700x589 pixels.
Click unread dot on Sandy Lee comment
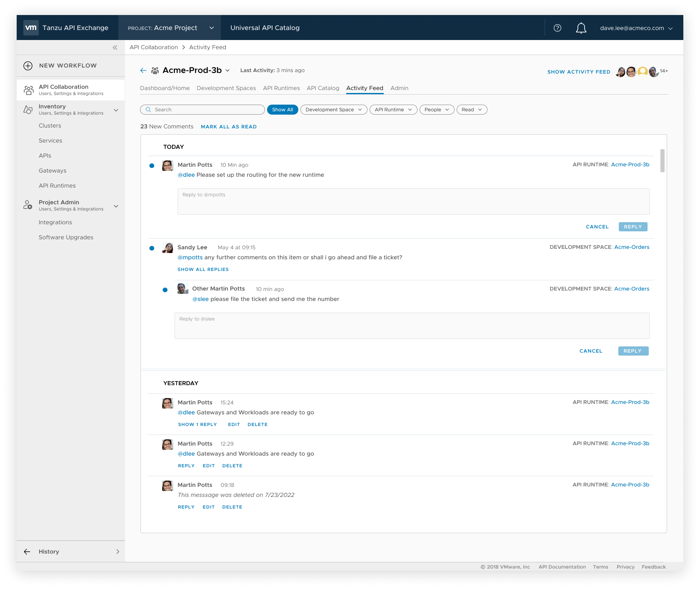[152, 248]
